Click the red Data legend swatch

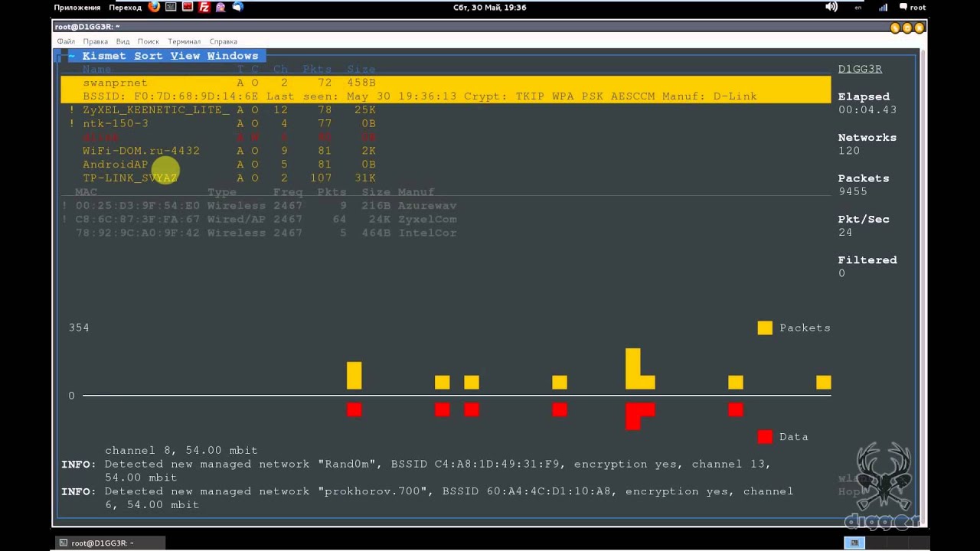[765, 437]
